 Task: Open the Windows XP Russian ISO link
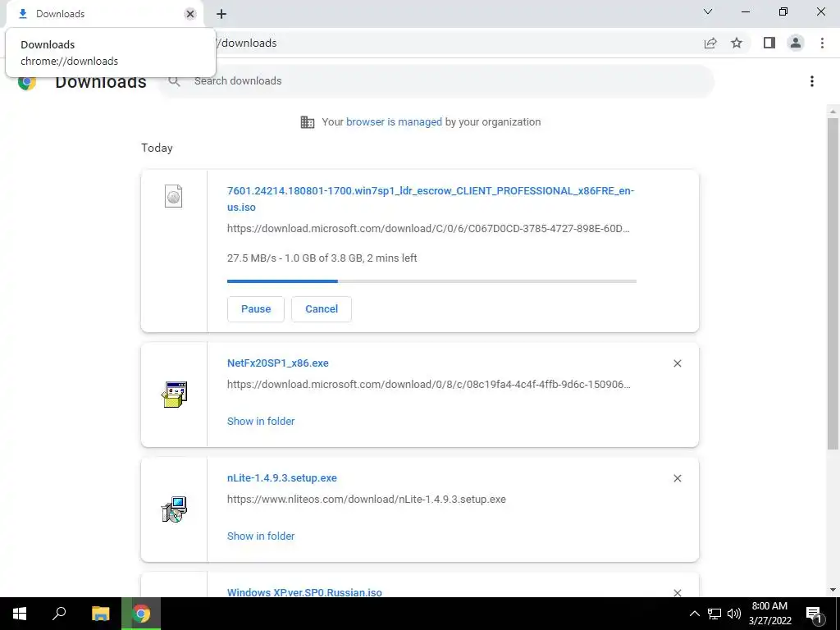pyautogui.click(x=304, y=592)
